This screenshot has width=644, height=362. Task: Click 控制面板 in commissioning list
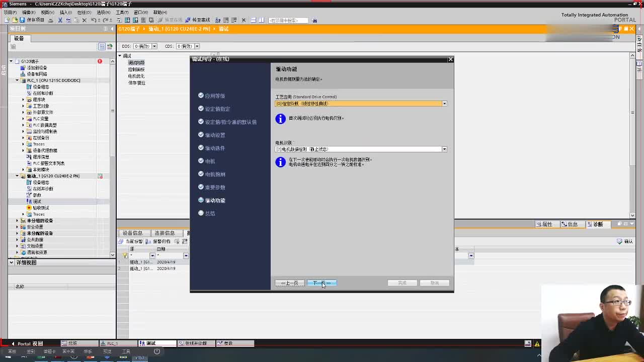pos(136,69)
